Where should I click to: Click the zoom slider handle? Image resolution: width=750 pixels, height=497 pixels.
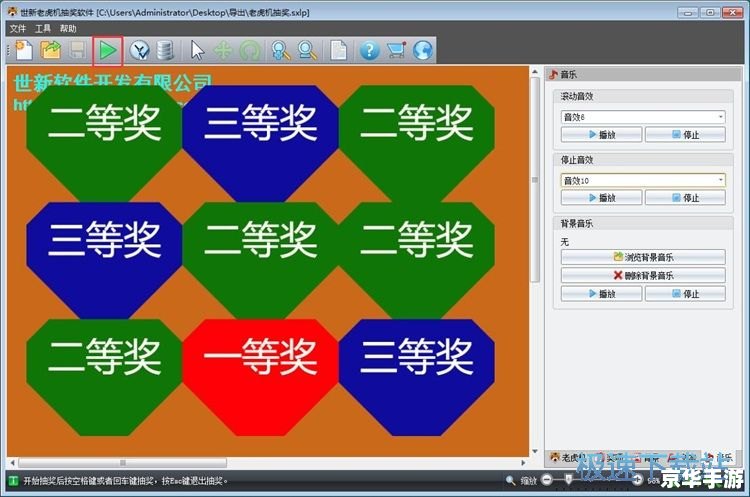pyautogui.click(x=569, y=479)
